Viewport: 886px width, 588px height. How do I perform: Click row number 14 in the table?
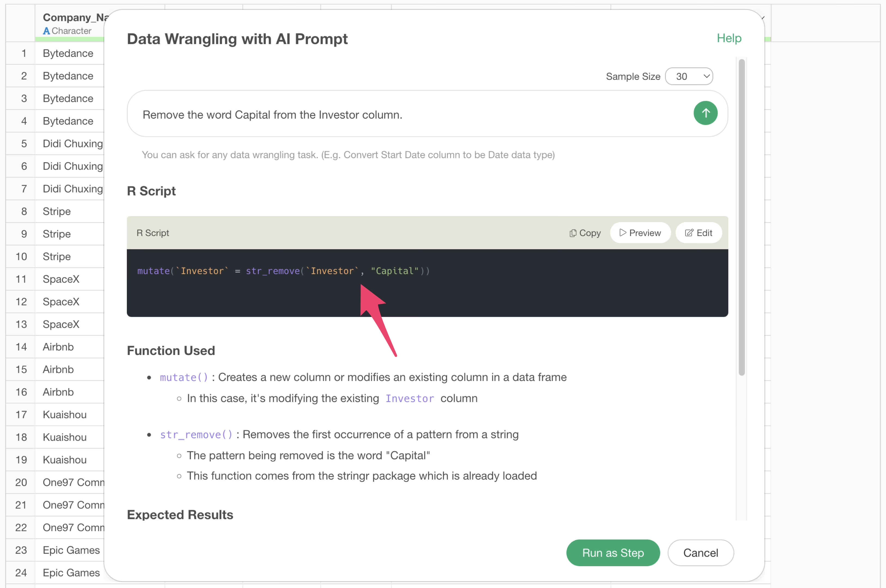21,347
